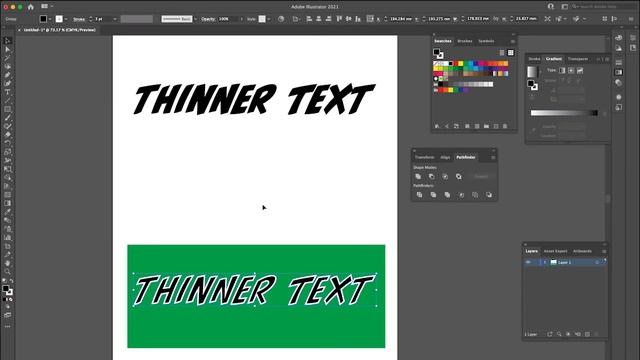The height and width of the screenshot is (360, 640).
Task: Click the black gradient stop end
Action: (595, 113)
